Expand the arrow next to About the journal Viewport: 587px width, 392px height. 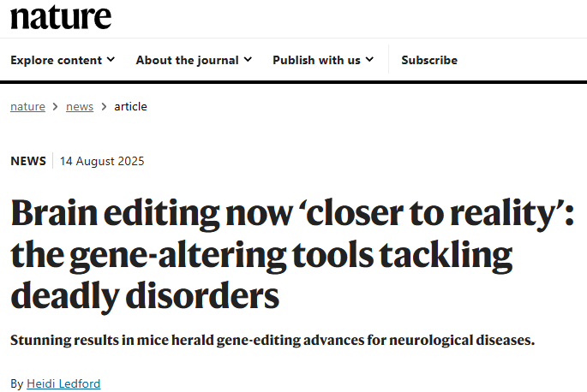[x=248, y=60]
